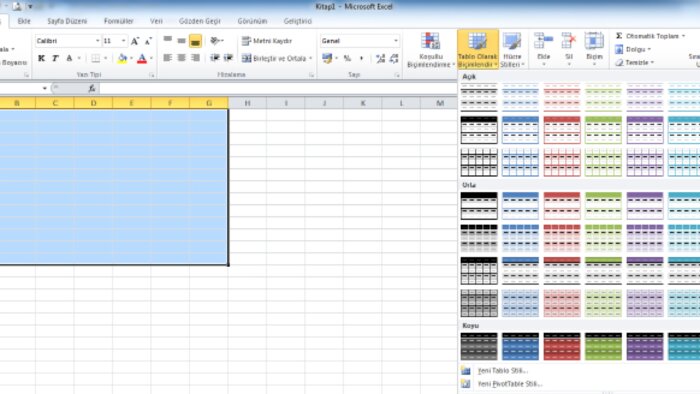Viewport: 700px width, 394px height.
Task: Pick the green table style under Koyu
Action: tap(604, 346)
